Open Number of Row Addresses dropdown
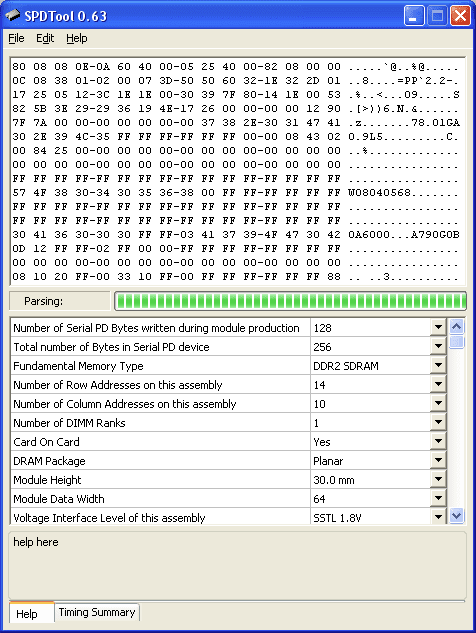This screenshot has height=633, width=476. 438,384
